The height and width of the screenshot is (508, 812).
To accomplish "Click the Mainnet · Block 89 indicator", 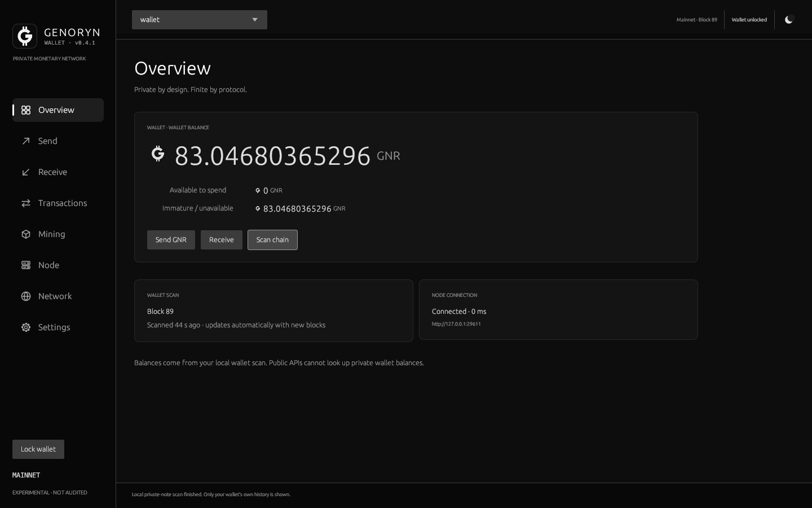I will 697,20.
